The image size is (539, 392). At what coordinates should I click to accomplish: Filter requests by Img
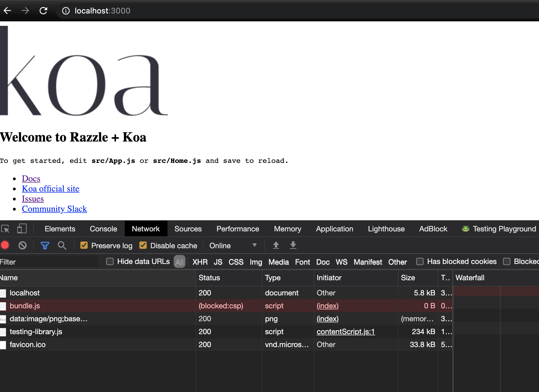(256, 262)
